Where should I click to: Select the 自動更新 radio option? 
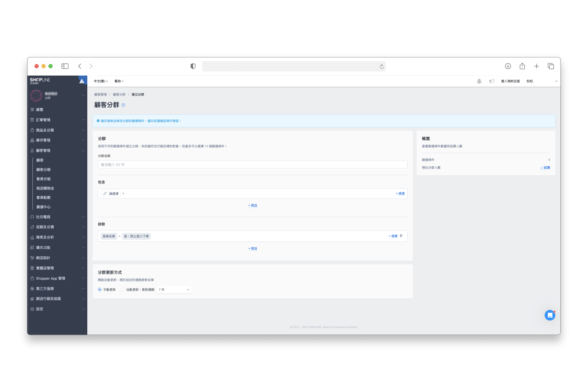[x=123, y=289]
